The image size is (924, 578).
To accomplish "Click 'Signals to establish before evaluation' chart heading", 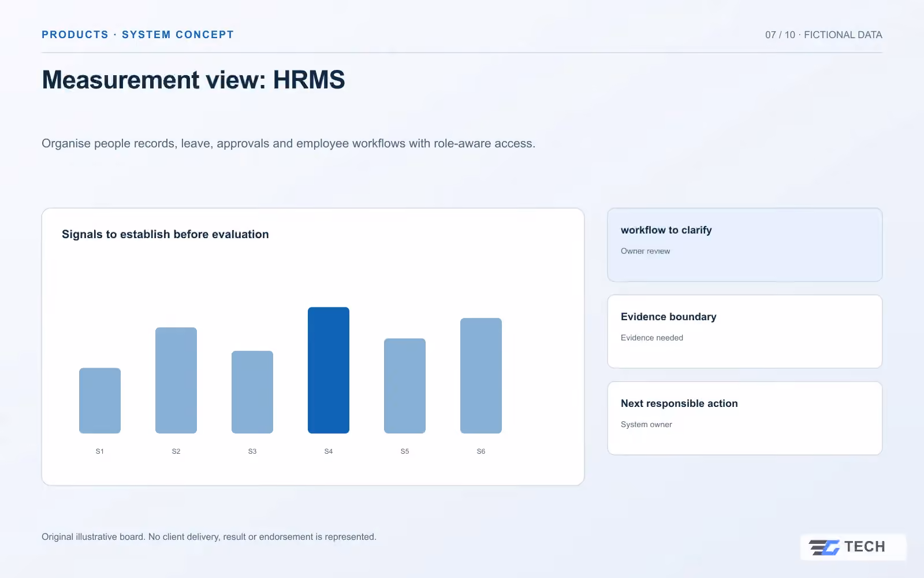I will point(165,234).
